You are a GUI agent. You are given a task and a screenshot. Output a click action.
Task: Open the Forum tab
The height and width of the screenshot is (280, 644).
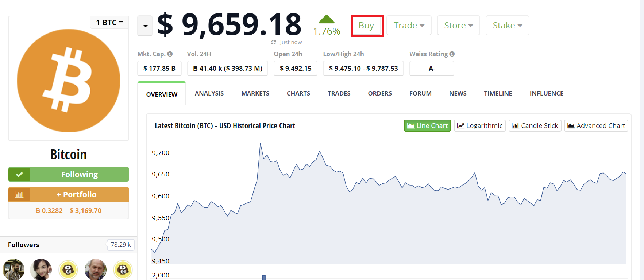coord(420,93)
